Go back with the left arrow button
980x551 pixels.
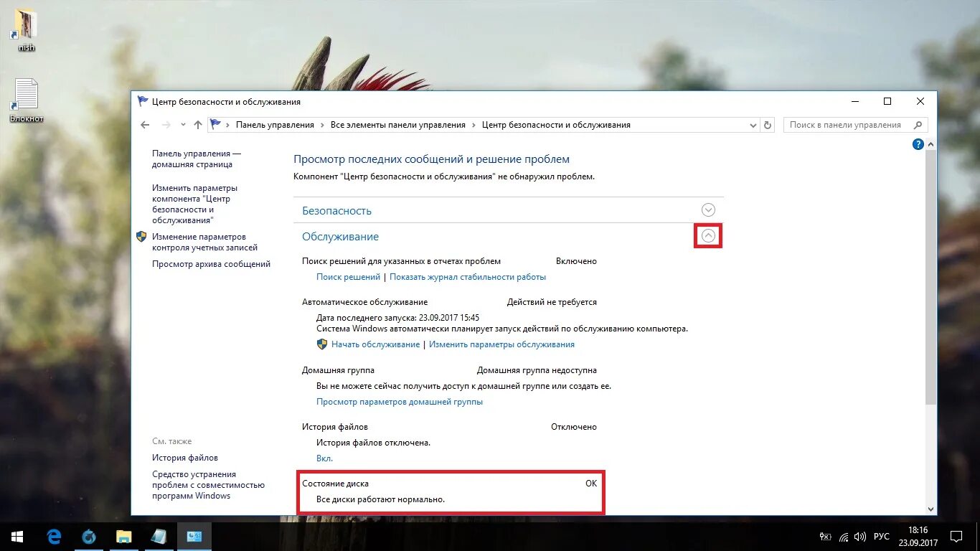pyautogui.click(x=145, y=125)
